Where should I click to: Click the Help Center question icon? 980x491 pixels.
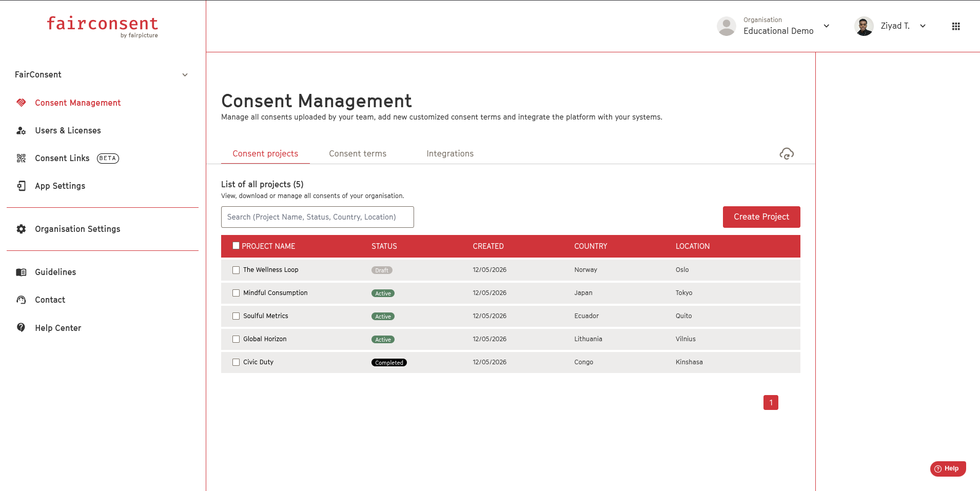click(21, 327)
